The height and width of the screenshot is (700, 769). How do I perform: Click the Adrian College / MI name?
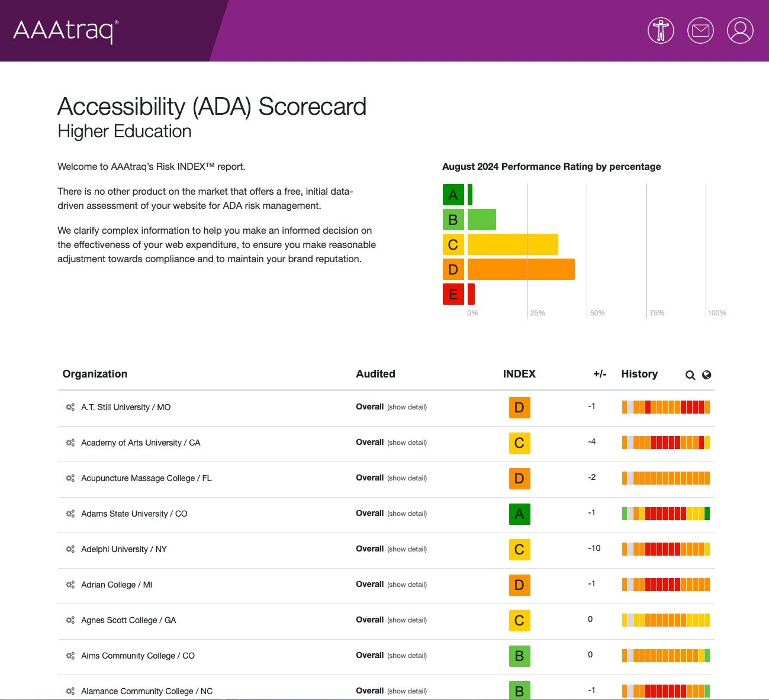[x=117, y=585]
